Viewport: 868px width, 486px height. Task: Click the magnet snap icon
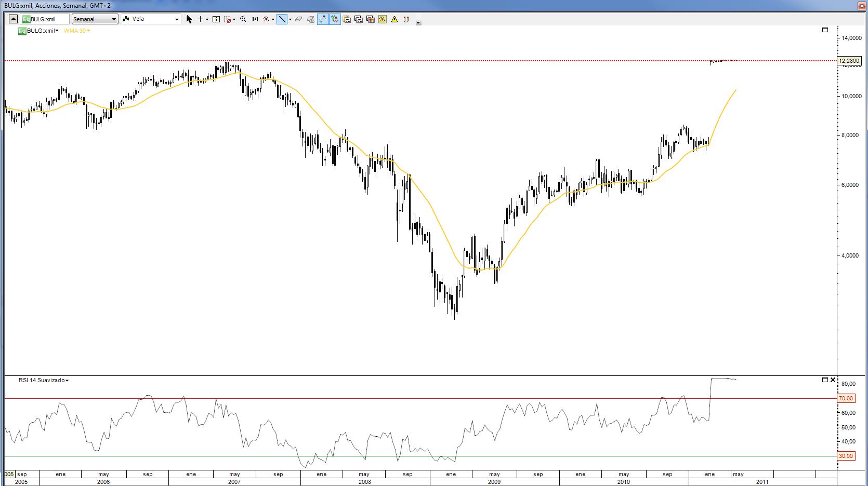[x=406, y=19]
